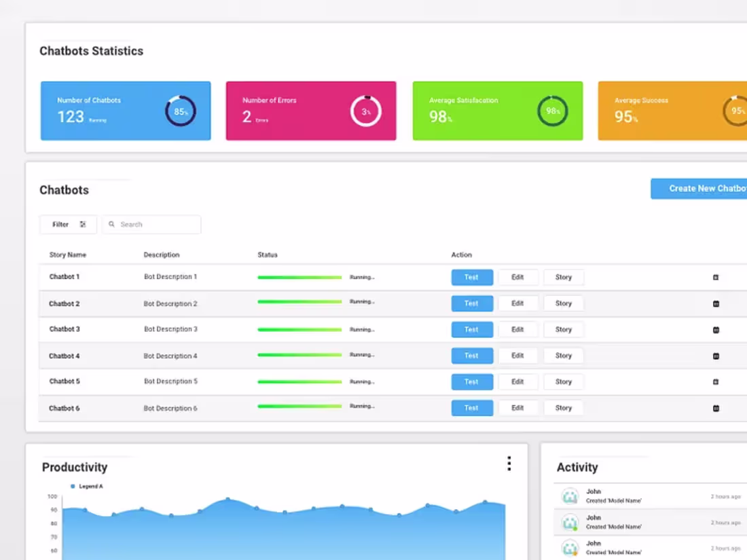This screenshot has width=747, height=560.
Task: Click the delete icon in Chatbot 5 row
Action: point(716,382)
